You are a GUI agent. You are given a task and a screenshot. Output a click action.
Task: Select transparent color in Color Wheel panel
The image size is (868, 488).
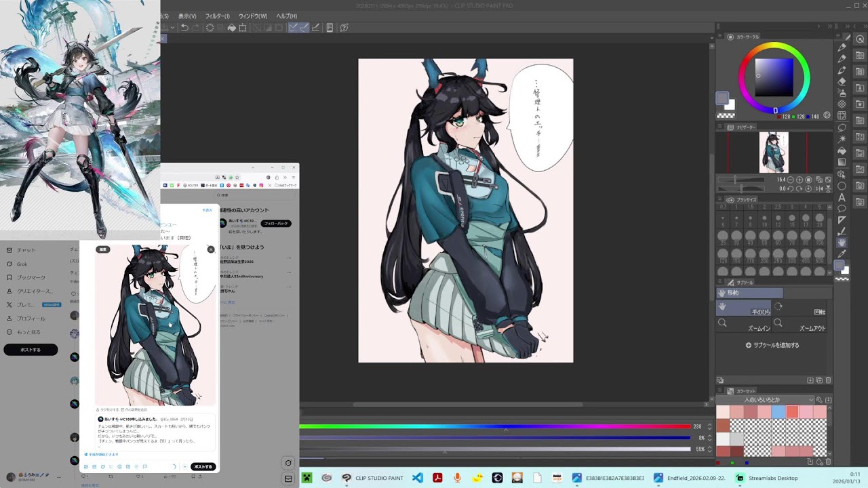click(726, 115)
